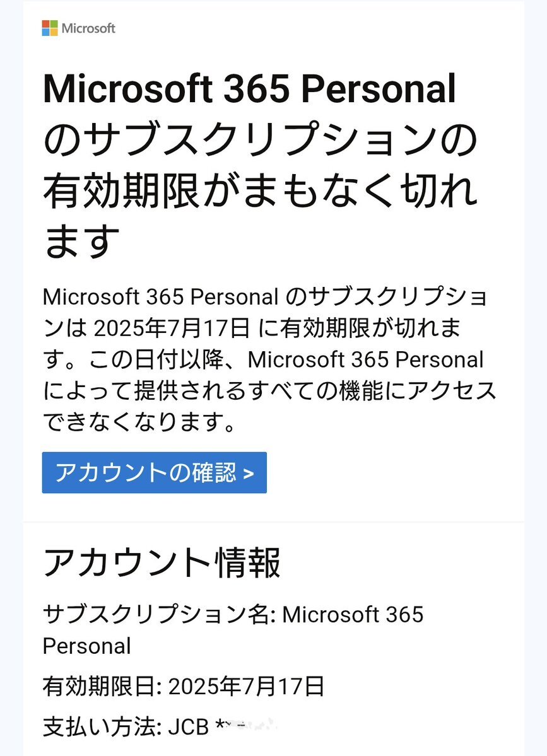Image resolution: width=547 pixels, height=756 pixels.
Task: Select the bold Microsoft 365 Personal headline
Action: 249,89
